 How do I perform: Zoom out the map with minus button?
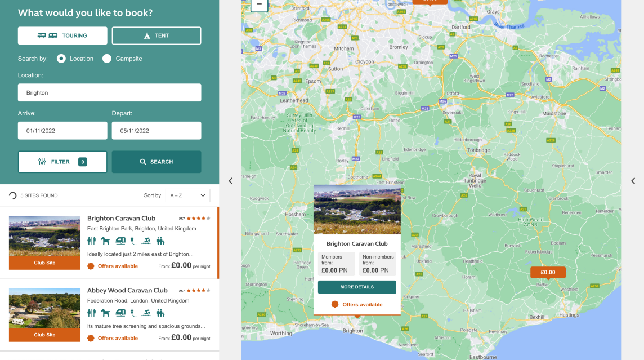coord(259,4)
